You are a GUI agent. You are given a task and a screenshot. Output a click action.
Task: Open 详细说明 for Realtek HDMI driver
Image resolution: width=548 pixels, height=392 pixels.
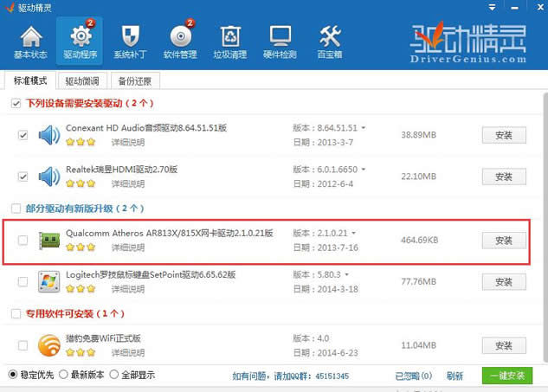(x=128, y=183)
